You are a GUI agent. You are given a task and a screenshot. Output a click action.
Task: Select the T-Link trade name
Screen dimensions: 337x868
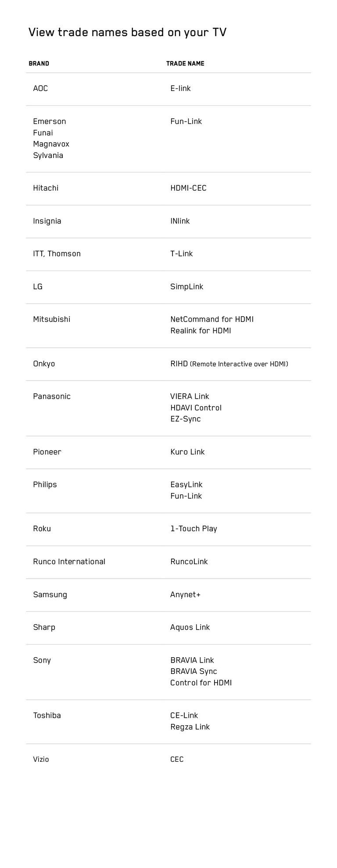(x=181, y=254)
